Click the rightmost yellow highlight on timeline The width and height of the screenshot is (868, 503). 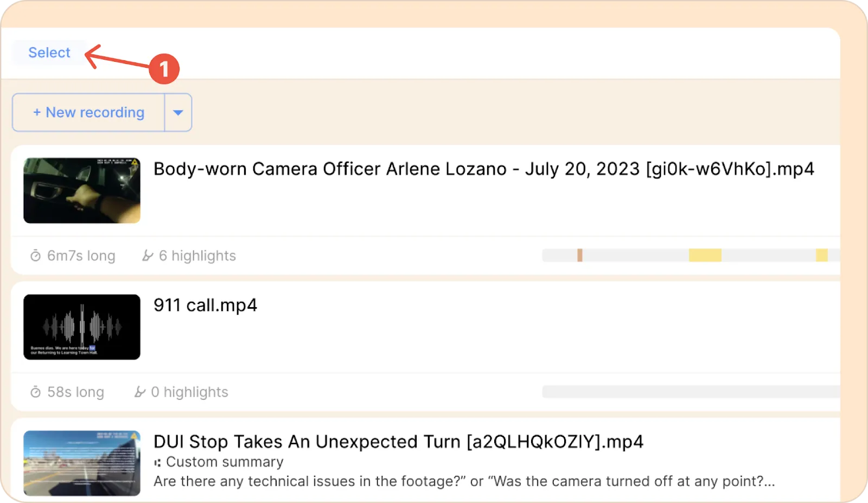click(821, 255)
